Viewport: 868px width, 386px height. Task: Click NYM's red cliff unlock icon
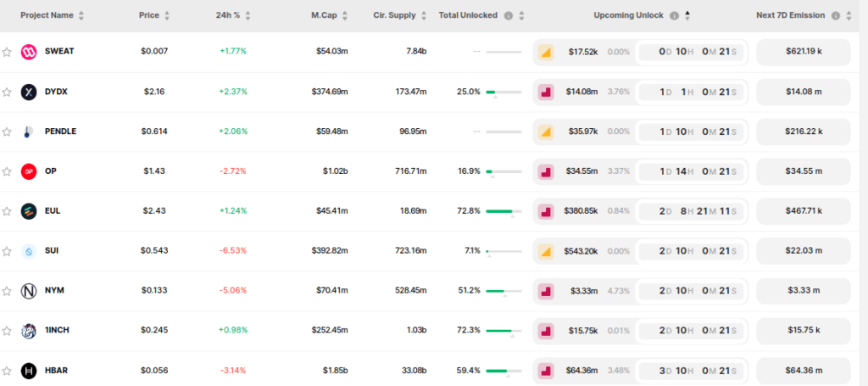point(546,291)
